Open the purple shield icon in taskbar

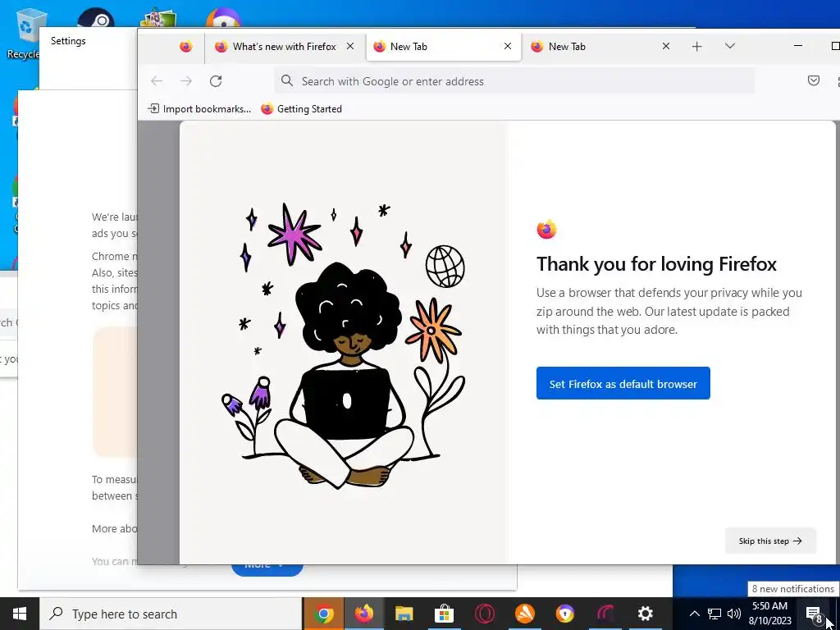tap(564, 614)
